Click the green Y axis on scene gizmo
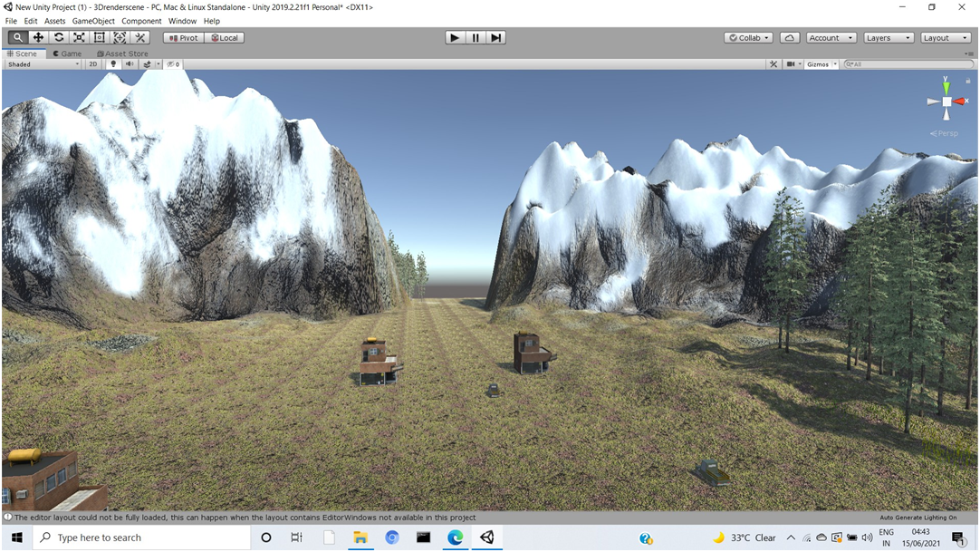This screenshot has height=552, width=980. click(945, 85)
